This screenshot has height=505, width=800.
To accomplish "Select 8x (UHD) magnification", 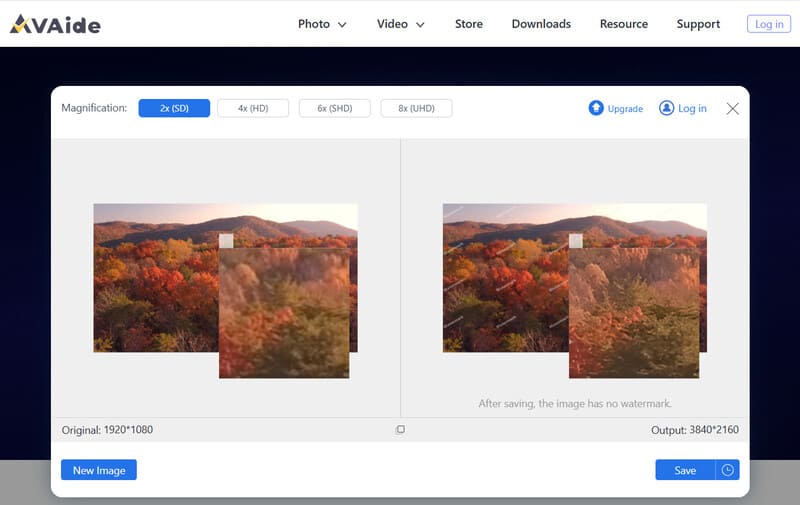I will 416,108.
